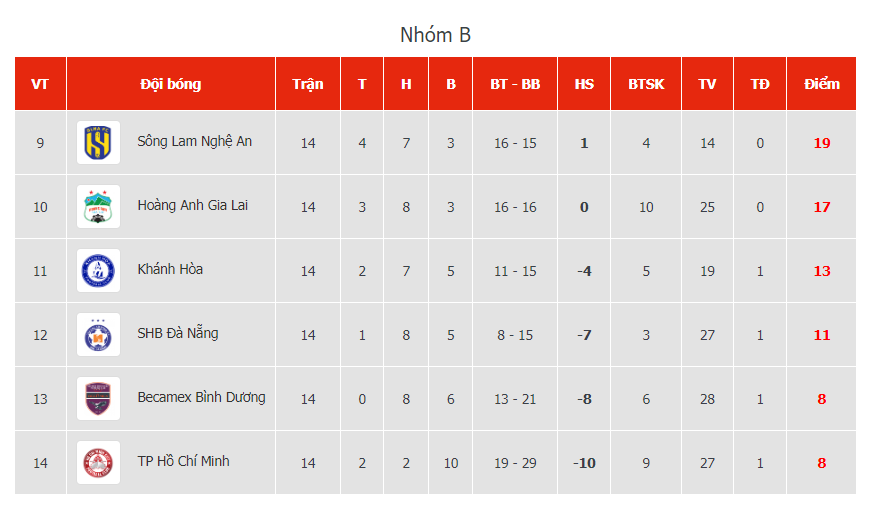Click the Hoàng Anh Gia Lai club logo
Viewport: 870px width, 508px height.
[98, 207]
